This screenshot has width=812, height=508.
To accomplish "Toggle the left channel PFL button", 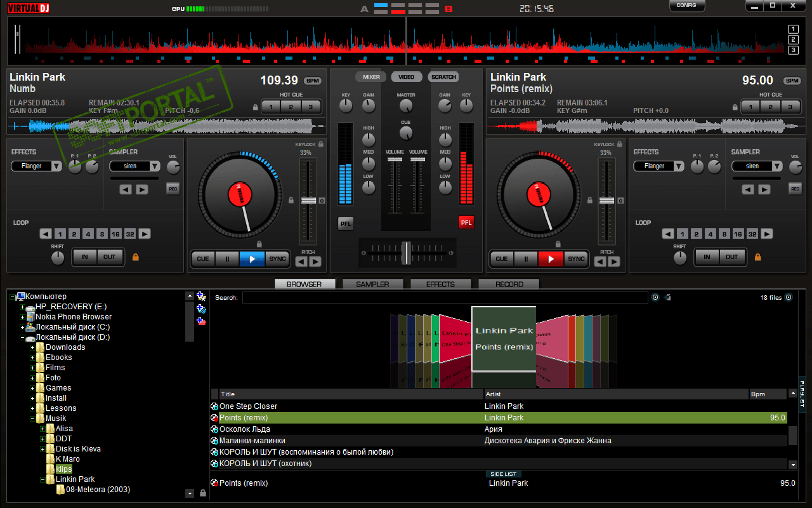I will pyautogui.click(x=346, y=223).
